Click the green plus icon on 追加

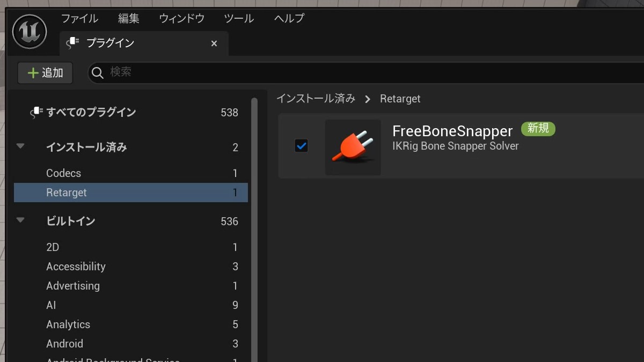(x=33, y=73)
